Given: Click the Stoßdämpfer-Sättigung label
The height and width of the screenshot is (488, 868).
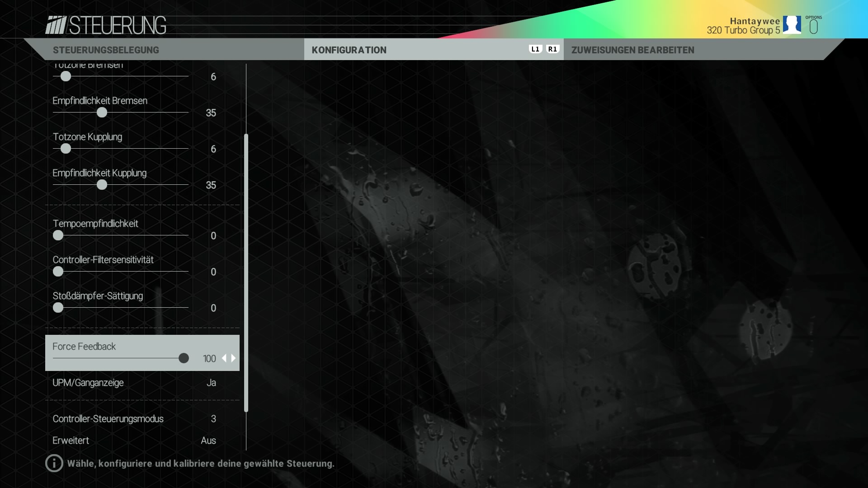Looking at the screenshot, I should [98, 296].
